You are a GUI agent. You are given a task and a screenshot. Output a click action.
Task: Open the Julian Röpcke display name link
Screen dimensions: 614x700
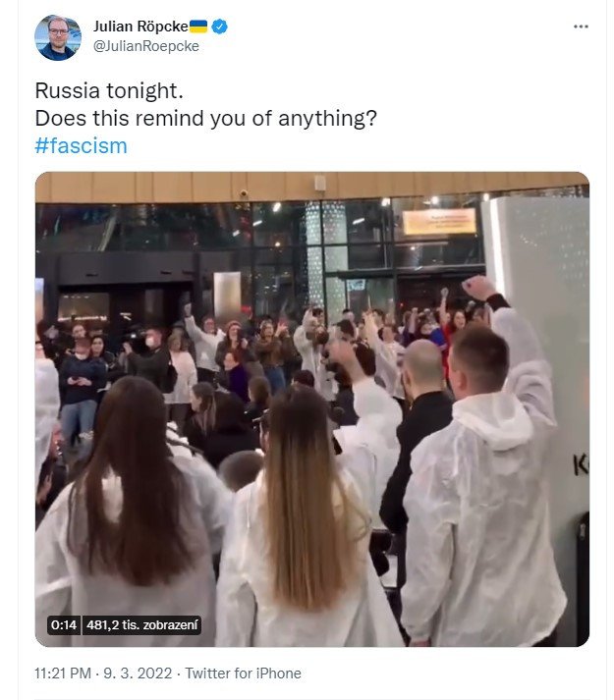coord(140,27)
